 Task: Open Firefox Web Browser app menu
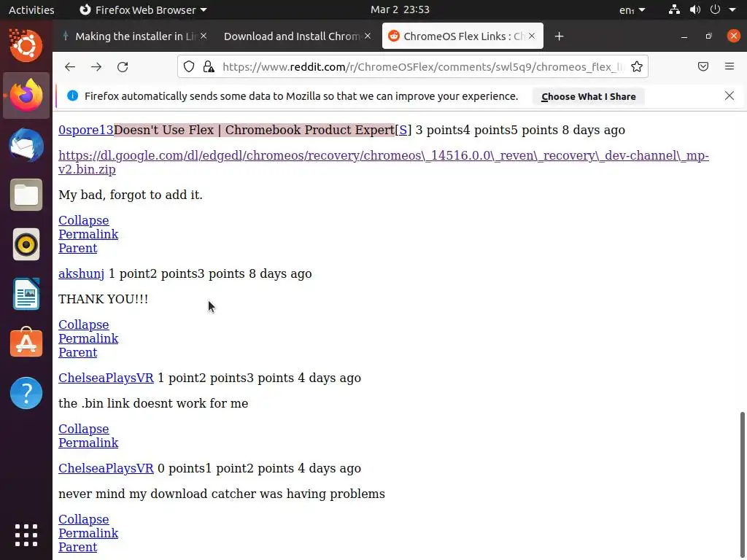[143, 9]
